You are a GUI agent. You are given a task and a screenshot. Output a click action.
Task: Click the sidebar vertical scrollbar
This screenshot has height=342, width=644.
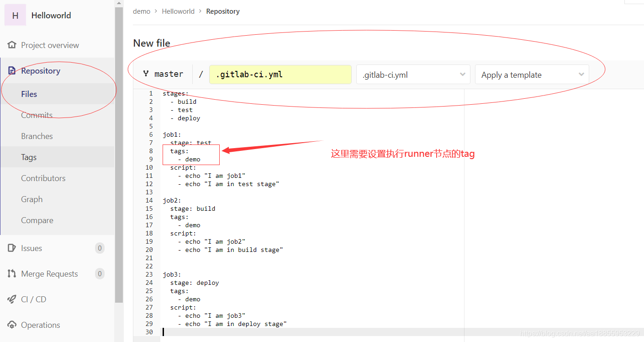119,155
